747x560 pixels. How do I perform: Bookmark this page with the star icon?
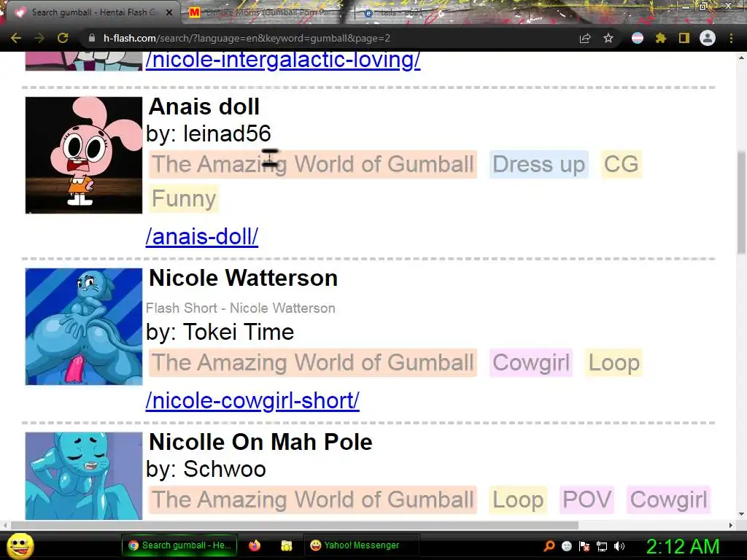(x=608, y=38)
